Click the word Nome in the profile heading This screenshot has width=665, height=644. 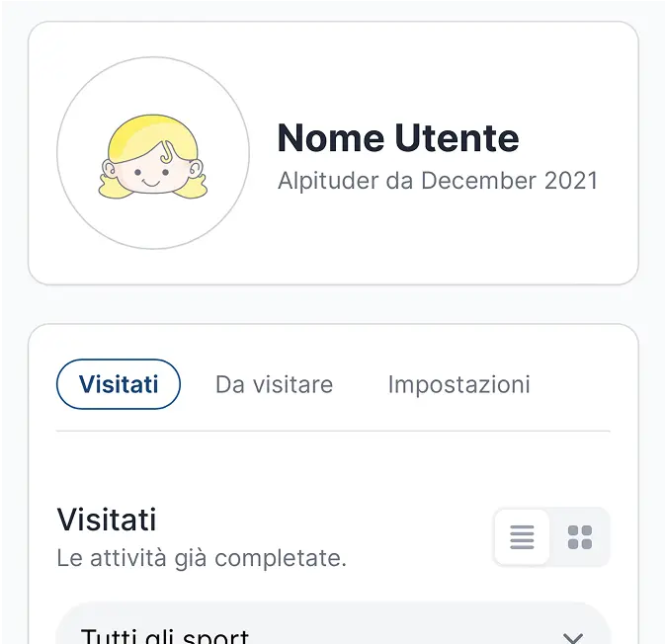click(330, 138)
